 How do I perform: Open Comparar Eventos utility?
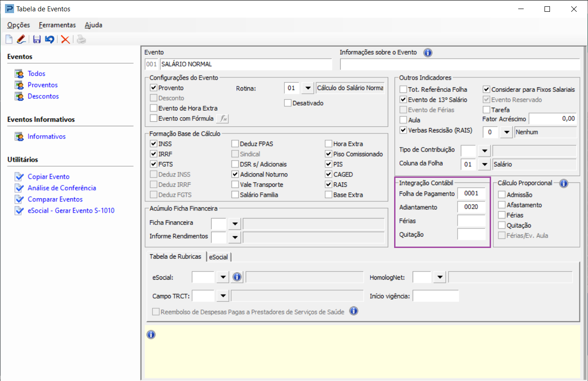tap(55, 199)
